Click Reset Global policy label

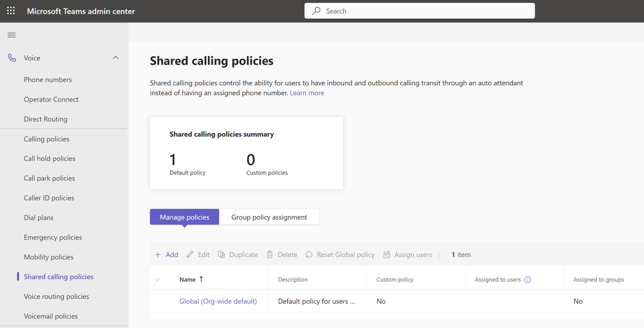[346, 254]
